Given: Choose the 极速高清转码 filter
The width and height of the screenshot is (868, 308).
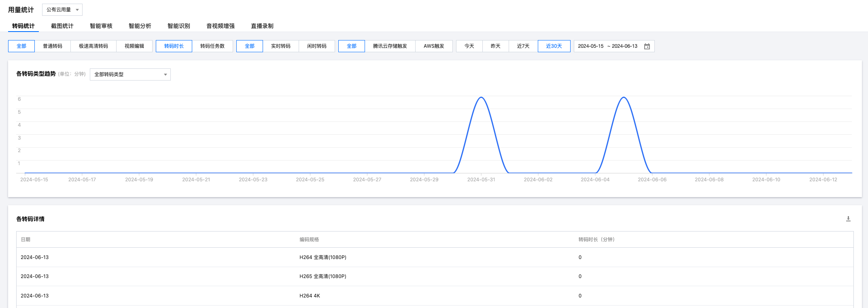Looking at the screenshot, I should point(93,46).
